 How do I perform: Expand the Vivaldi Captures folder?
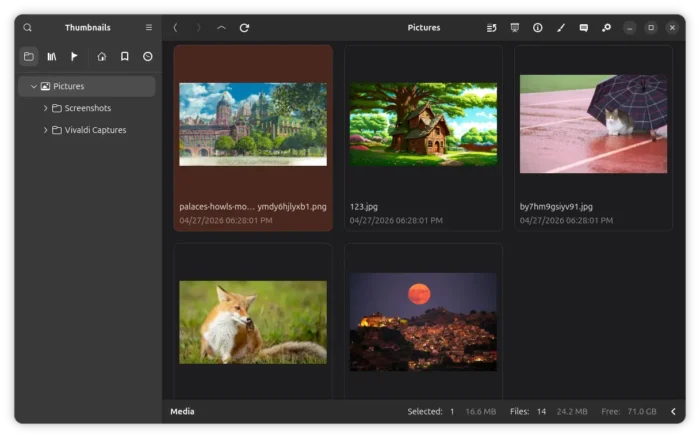45,130
